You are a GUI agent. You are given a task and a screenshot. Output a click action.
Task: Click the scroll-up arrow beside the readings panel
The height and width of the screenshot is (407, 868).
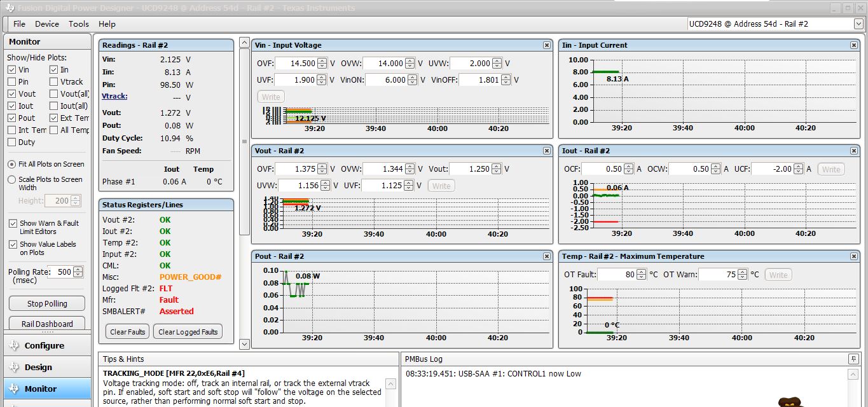[x=245, y=43]
